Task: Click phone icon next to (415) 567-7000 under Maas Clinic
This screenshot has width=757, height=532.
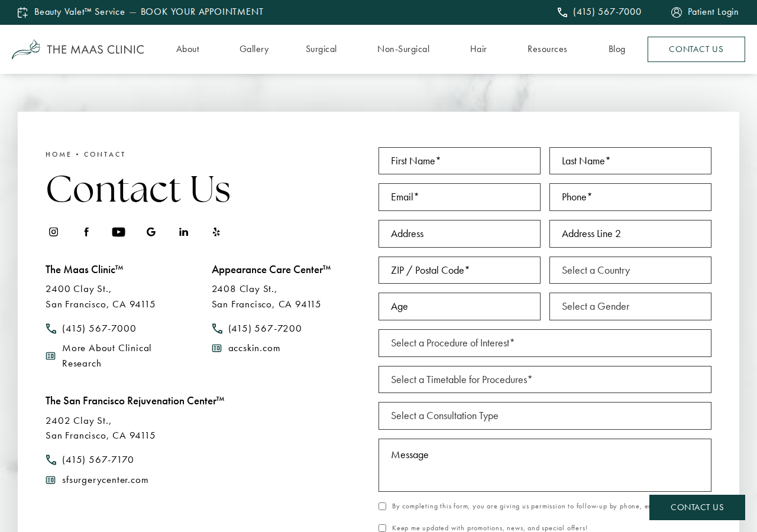Action: pos(51,329)
